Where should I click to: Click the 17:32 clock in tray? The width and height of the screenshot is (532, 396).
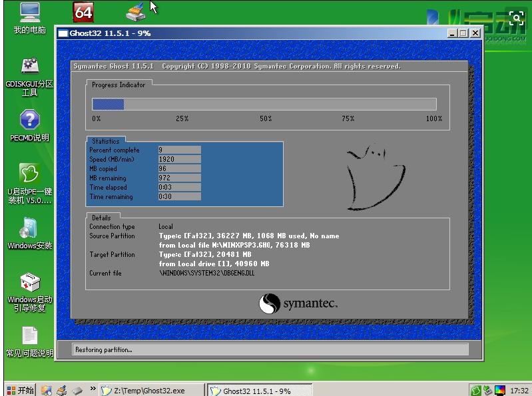coord(519,391)
